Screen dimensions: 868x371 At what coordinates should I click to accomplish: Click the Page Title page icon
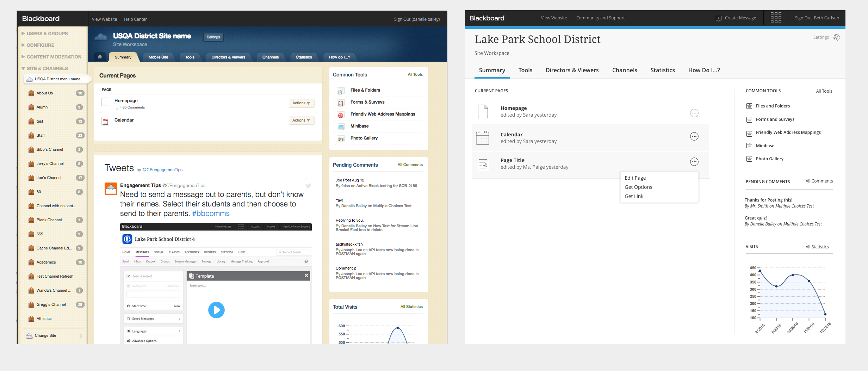(x=483, y=164)
